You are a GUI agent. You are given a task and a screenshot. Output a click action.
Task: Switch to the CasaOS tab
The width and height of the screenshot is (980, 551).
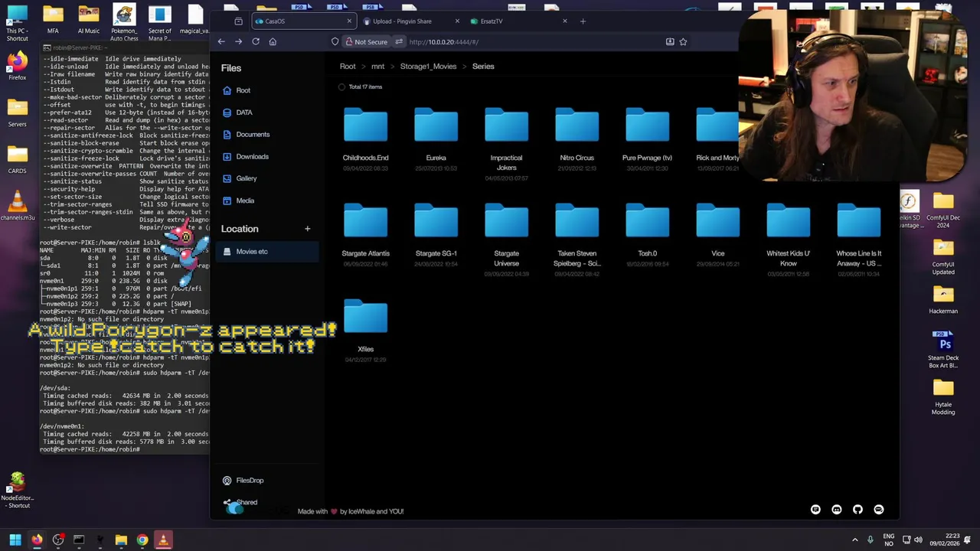[x=302, y=21]
